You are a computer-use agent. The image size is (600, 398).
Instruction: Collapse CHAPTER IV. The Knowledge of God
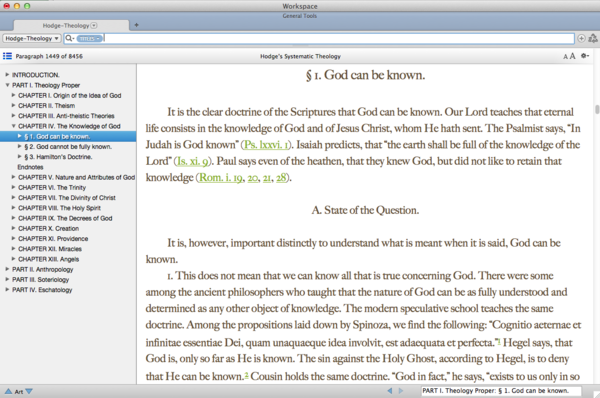click(x=13, y=126)
